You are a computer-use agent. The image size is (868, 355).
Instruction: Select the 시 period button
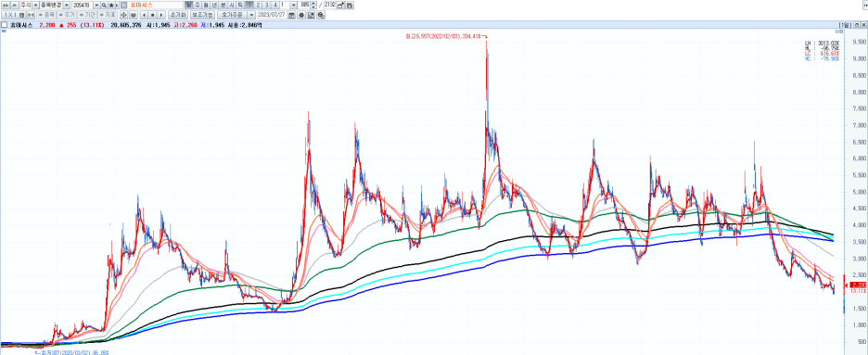point(232,5)
